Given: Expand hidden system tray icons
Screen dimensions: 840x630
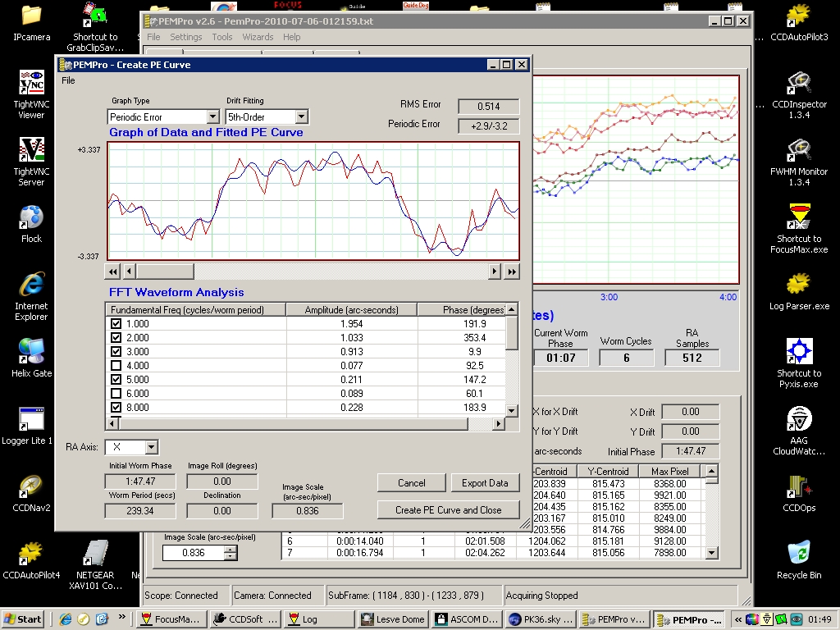Looking at the screenshot, I should (x=738, y=619).
